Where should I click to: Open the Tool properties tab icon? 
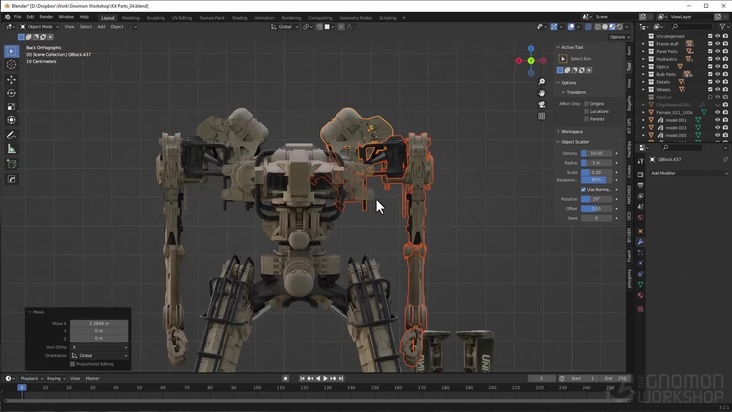640,161
